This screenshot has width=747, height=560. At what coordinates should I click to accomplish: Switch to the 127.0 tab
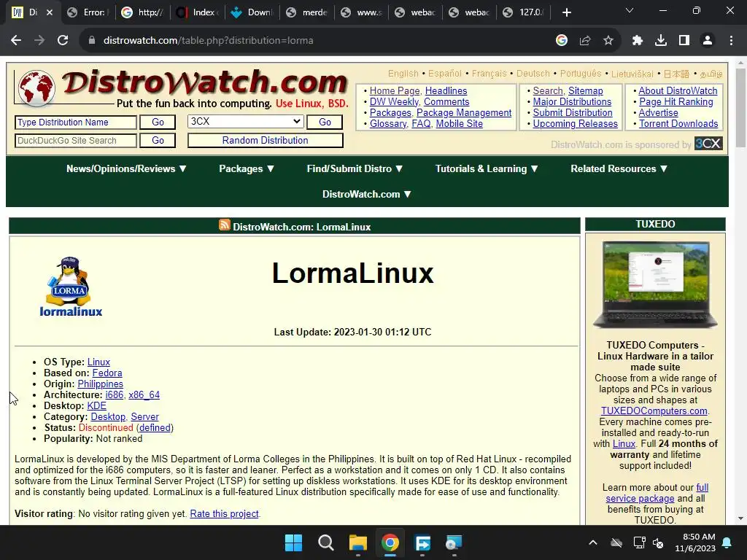tap(524, 12)
